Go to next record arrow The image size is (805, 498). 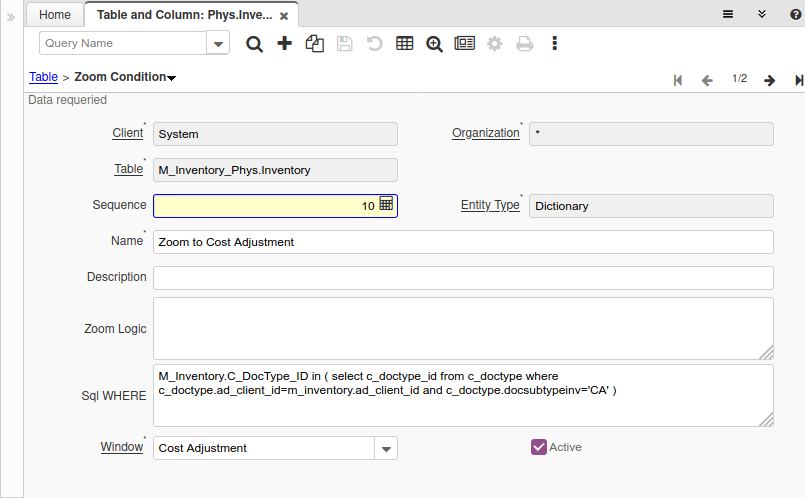tap(769, 80)
